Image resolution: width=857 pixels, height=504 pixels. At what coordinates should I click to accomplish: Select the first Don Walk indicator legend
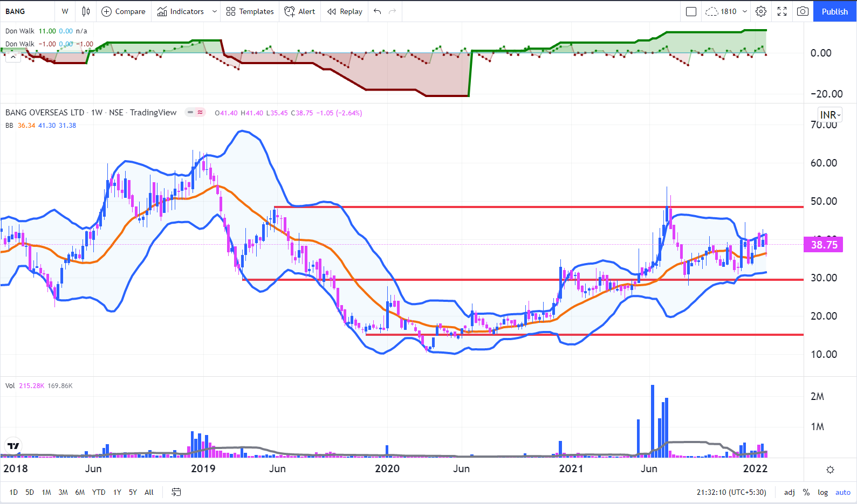(x=20, y=31)
